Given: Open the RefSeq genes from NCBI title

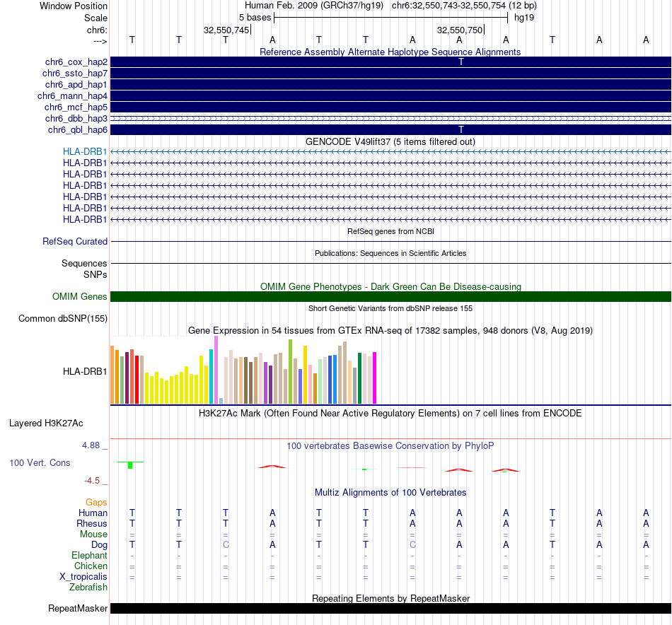Looking at the screenshot, I should point(390,231).
